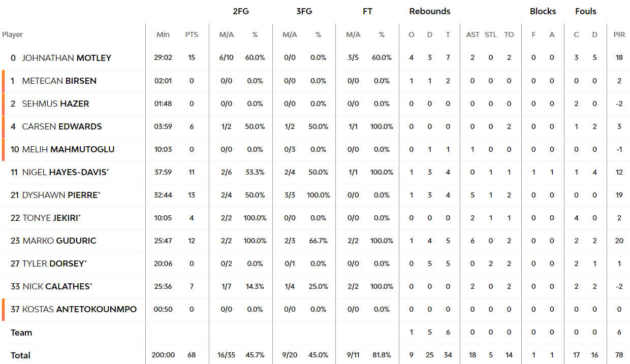The height and width of the screenshot is (364, 630).
Task: Click the Player column header
Action: [x=12, y=35]
